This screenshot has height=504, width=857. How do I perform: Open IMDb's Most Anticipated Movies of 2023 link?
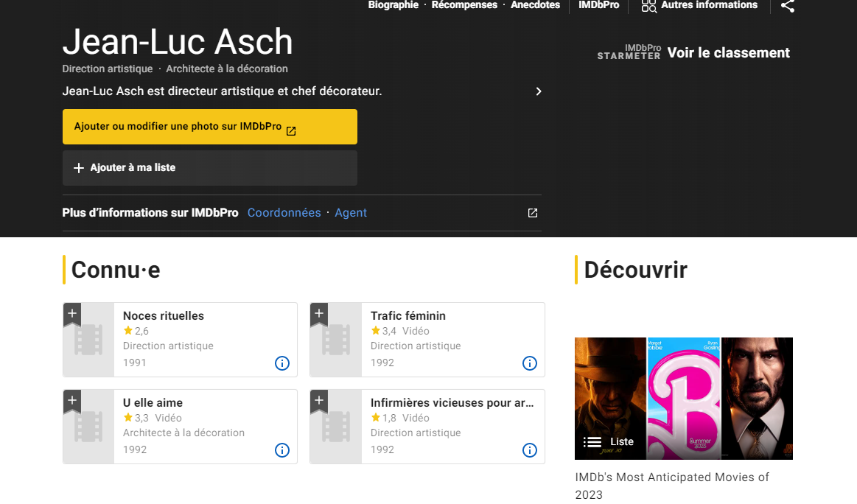(672, 486)
